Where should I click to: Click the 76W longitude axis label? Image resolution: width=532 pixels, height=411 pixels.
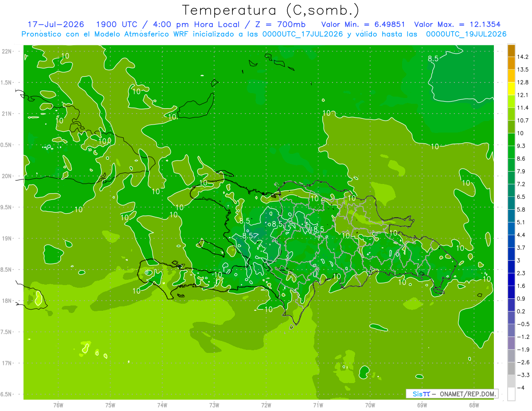coord(58,405)
